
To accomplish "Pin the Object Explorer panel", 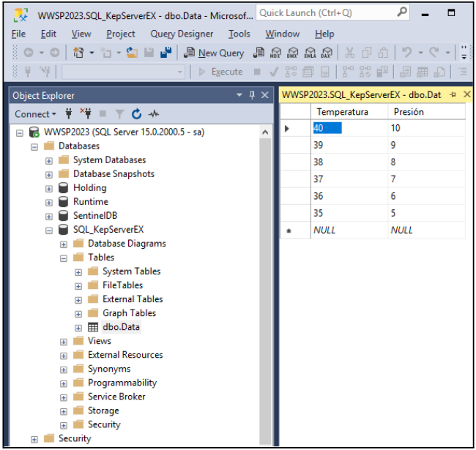I will pos(252,95).
